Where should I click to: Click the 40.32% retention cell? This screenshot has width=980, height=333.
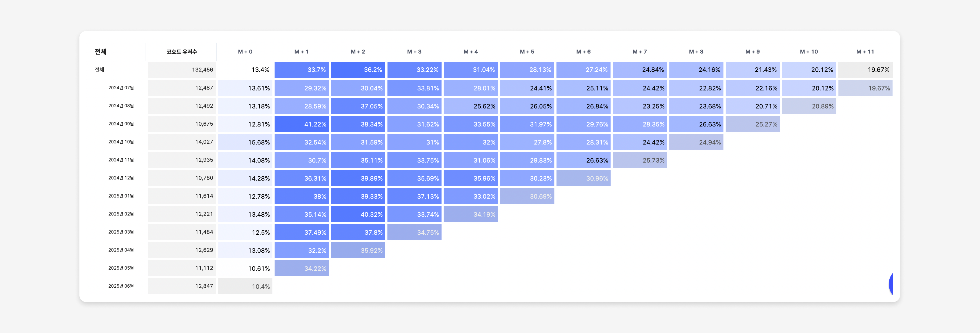[358, 214]
